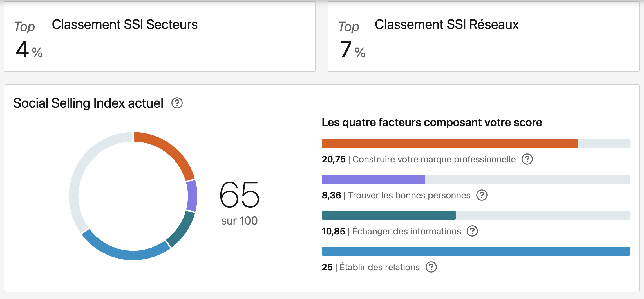Open the Établir des relations help icon
This screenshot has width=644, height=299.
coord(431,267)
